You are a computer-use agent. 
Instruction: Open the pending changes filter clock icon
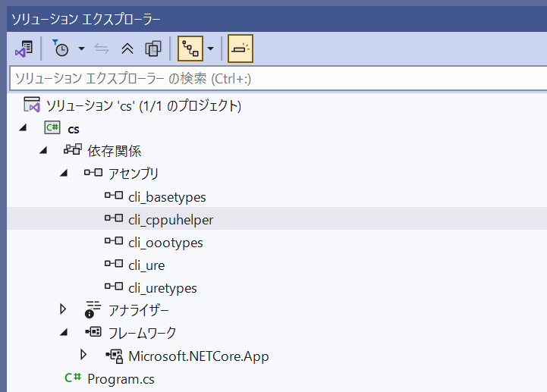coord(61,49)
